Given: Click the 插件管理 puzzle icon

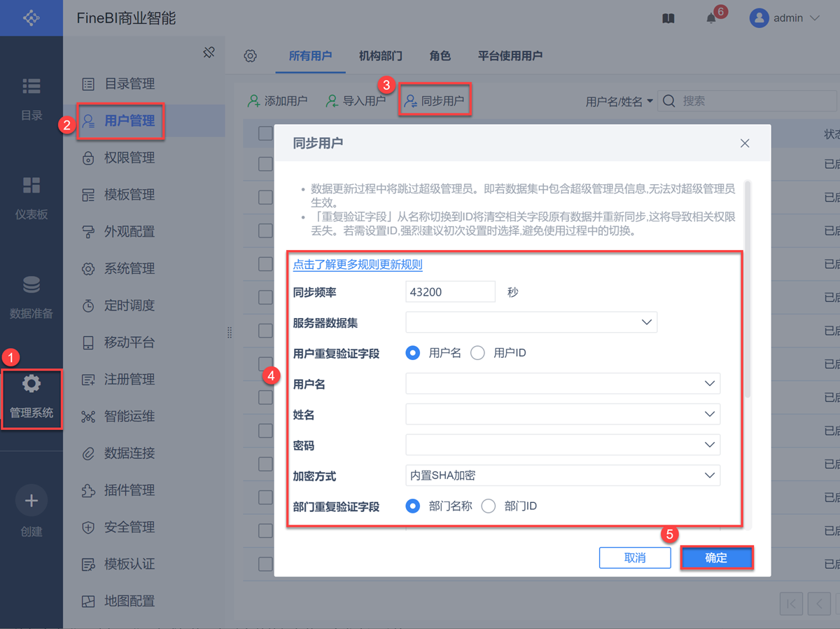Looking at the screenshot, I should (x=88, y=490).
